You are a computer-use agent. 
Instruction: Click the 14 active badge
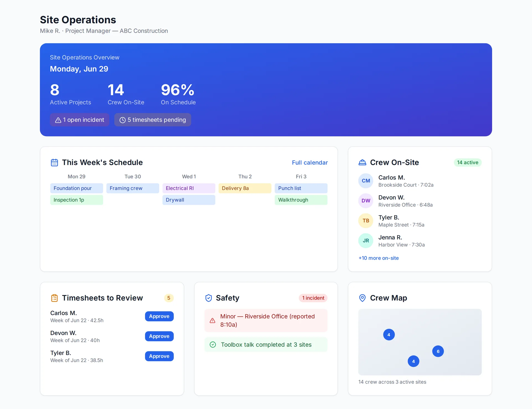coord(467,162)
